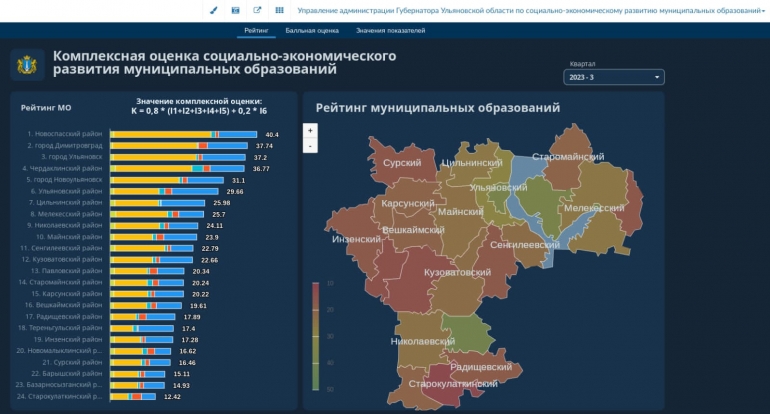This screenshot has height=414, width=770.
Task: Click the Мелекесский district on the map
Action: (593, 207)
